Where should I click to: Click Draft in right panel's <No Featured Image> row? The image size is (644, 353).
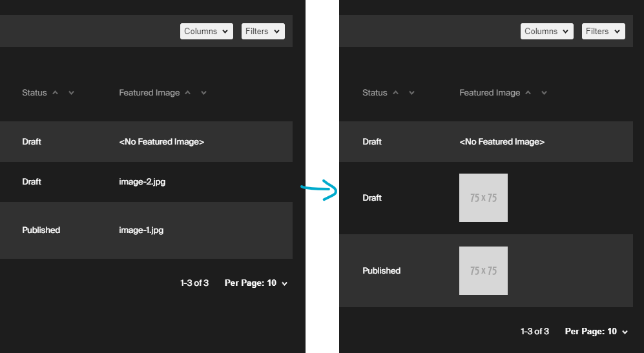[x=372, y=141]
